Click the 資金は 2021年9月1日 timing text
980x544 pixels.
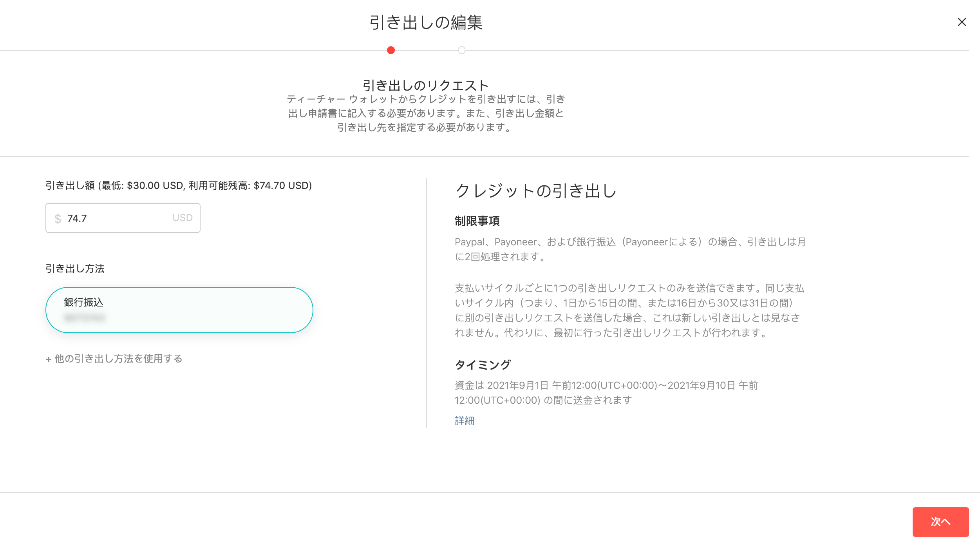click(x=606, y=393)
